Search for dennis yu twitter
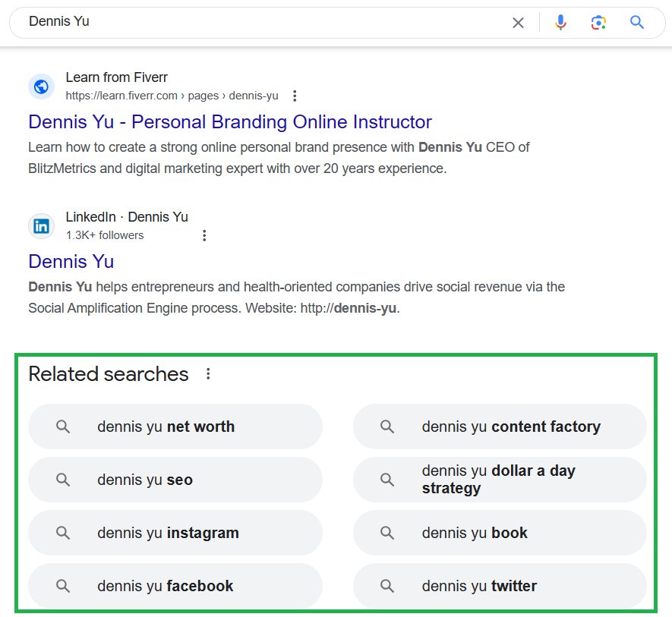Screen dimensions: 672x617 [500, 586]
